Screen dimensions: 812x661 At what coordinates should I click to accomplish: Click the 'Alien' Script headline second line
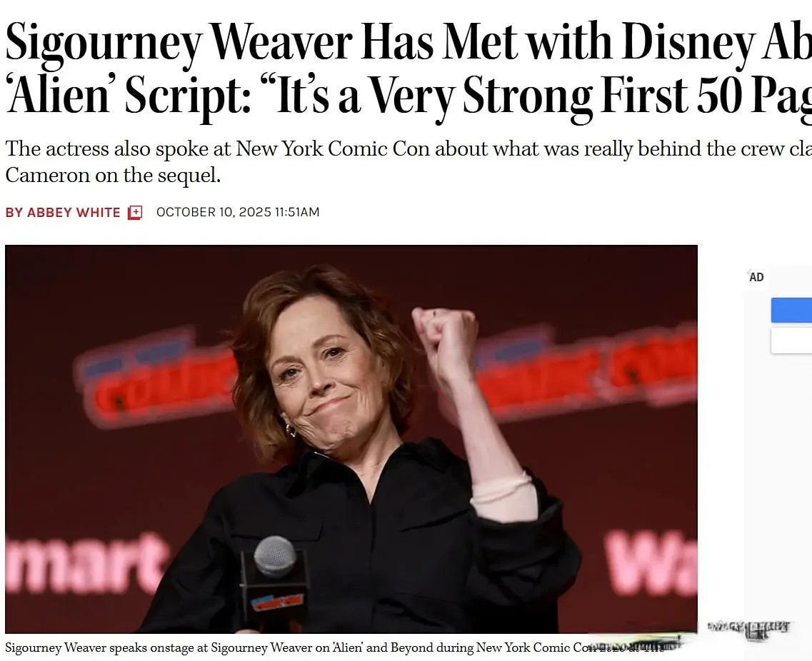point(408,96)
